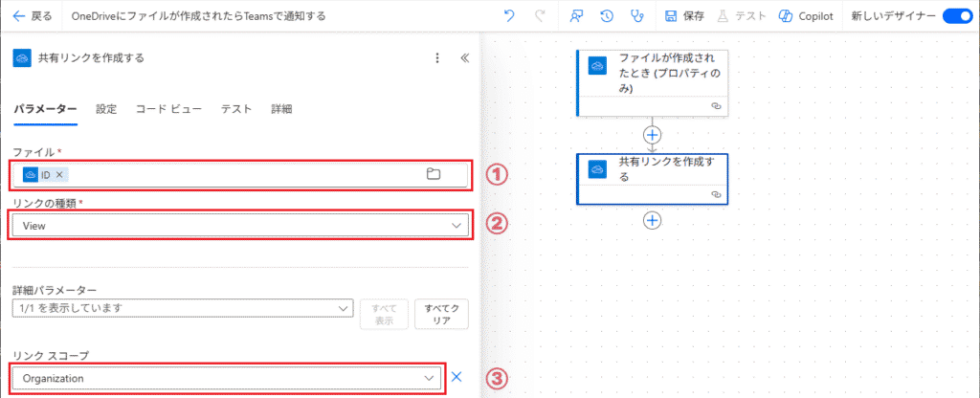Open the folder picker icon in ファイル field
The height and width of the screenshot is (398, 980).
click(x=434, y=174)
